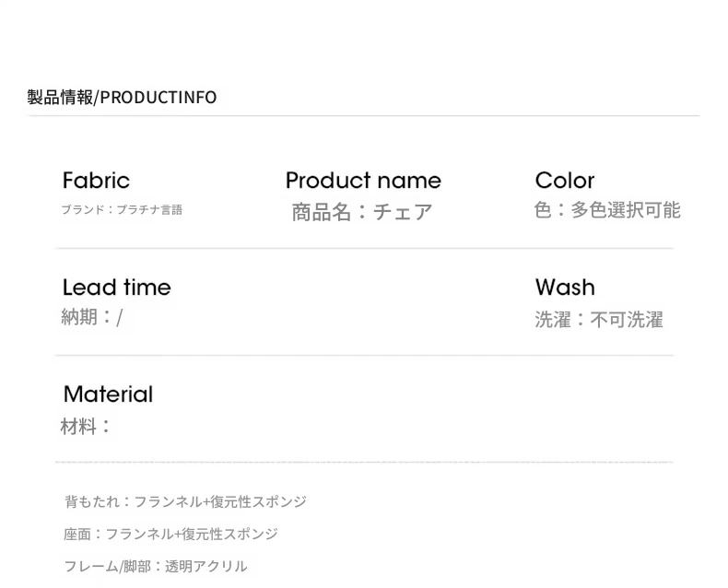Click the dashed divider below Material row
Image resolution: width=728 pixels, height=588 pixels.
(364, 462)
